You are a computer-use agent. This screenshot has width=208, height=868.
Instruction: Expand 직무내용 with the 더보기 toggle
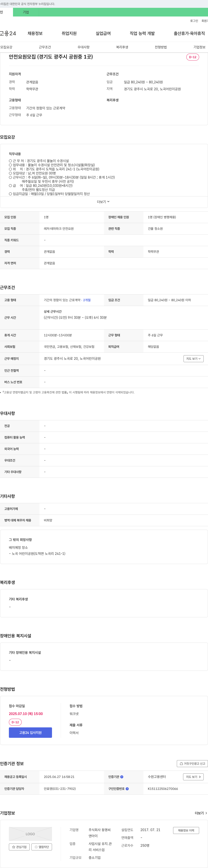click(103, 202)
